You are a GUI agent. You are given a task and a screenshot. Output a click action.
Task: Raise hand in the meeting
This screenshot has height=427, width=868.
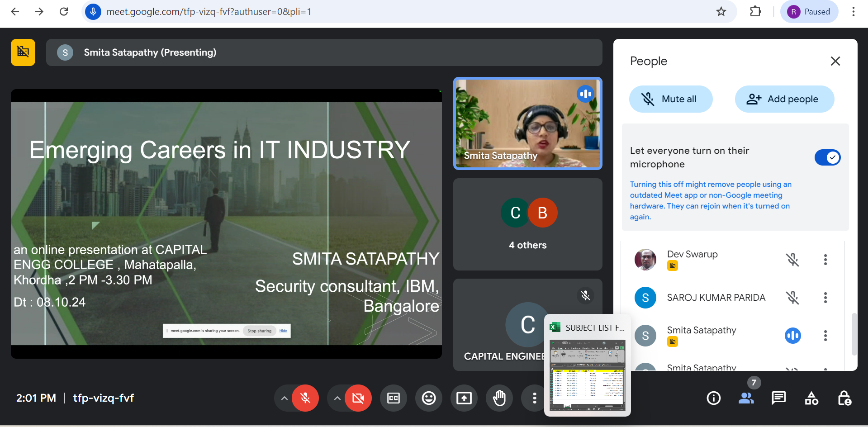[499, 398]
